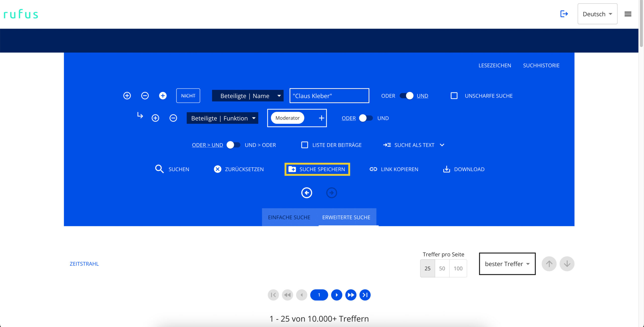Jump to the last results page
Screen dimensions: 644x327
point(365,295)
